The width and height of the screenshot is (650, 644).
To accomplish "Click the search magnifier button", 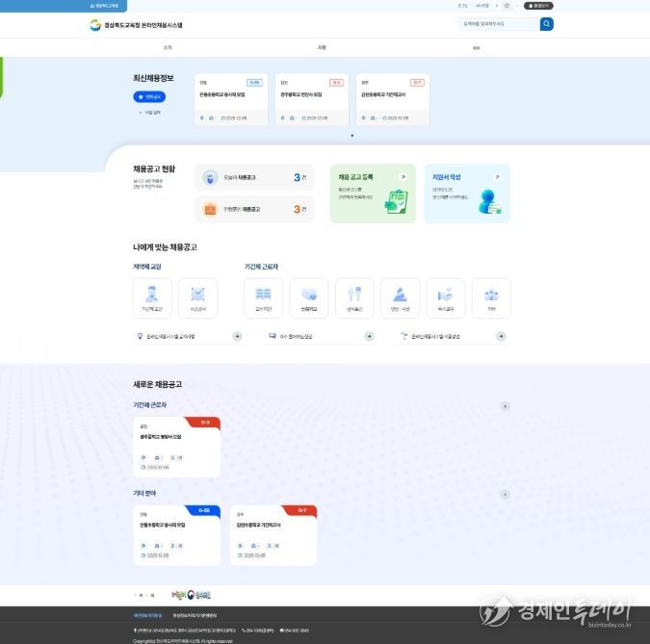I will 547,24.
